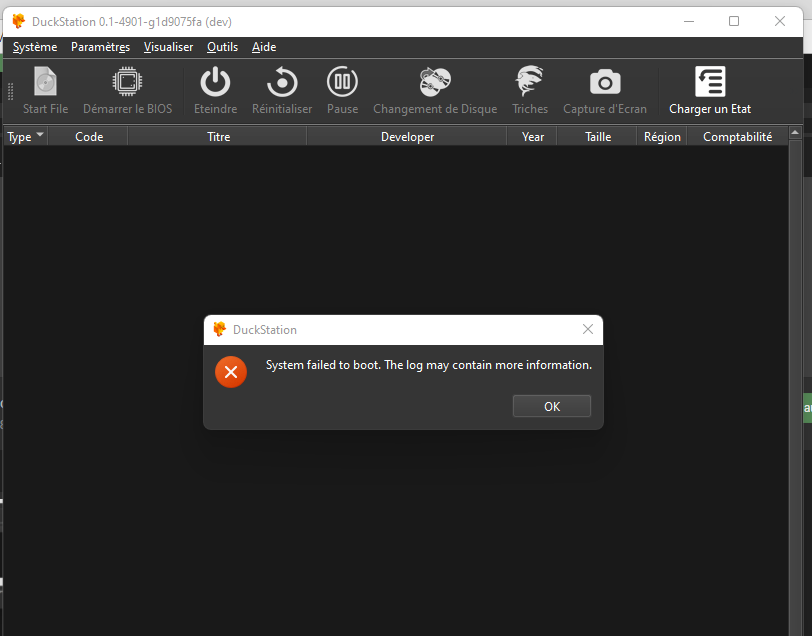The height and width of the screenshot is (636, 812).
Task: Click the DuckStation logo in main title bar
Action: click(x=19, y=21)
